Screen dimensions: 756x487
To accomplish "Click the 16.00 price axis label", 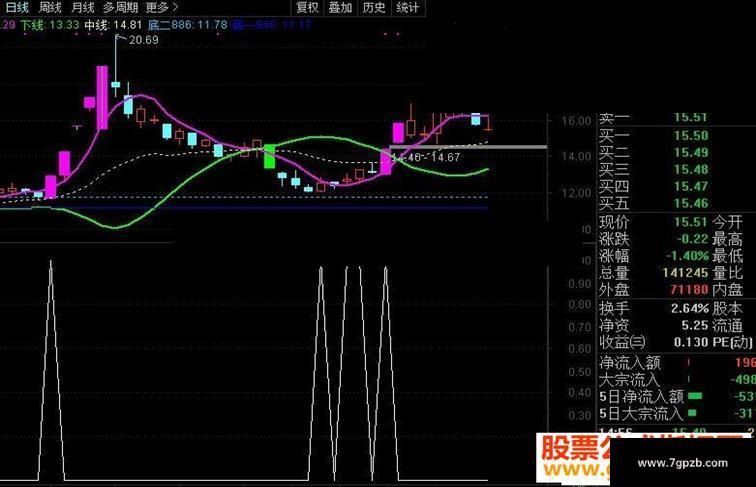I will [576, 121].
